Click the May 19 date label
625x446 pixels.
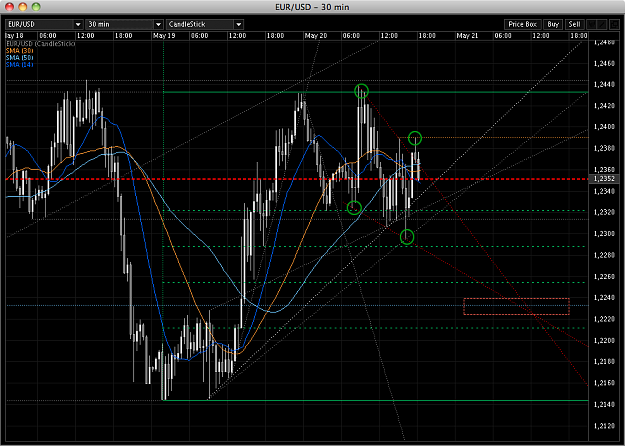(164, 35)
